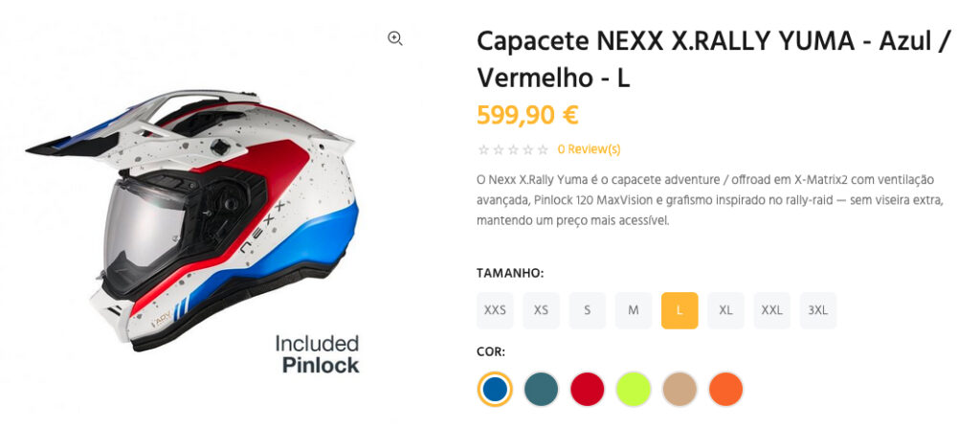Screen dimensions: 980x429
Task: Select size M
Action: tap(634, 310)
